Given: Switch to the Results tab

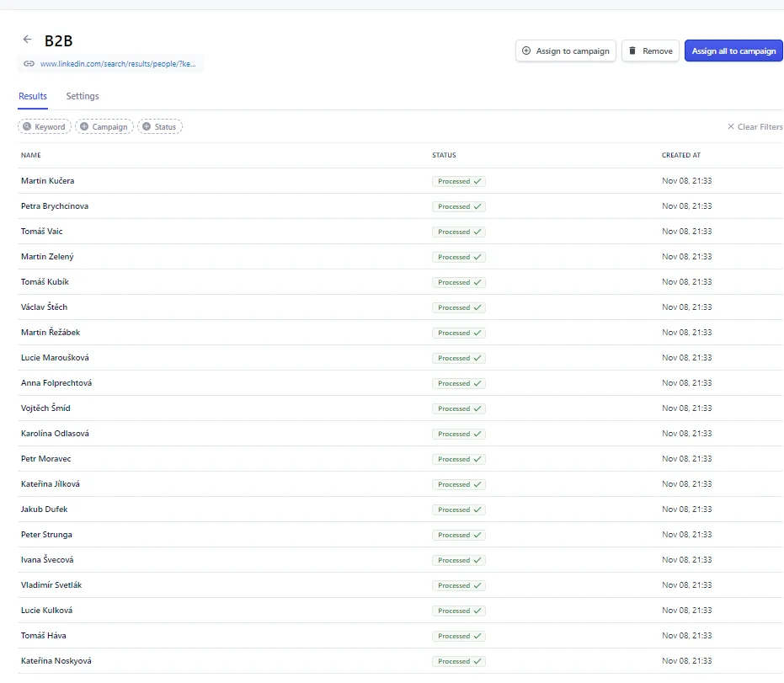Looking at the screenshot, I should (x=33, y=96).
